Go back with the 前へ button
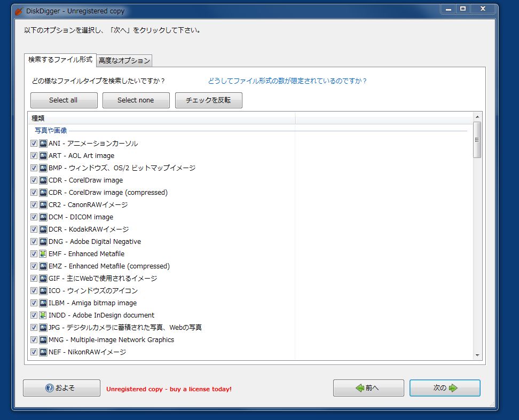This screenshot has width=519, height=420. [368, 388]
